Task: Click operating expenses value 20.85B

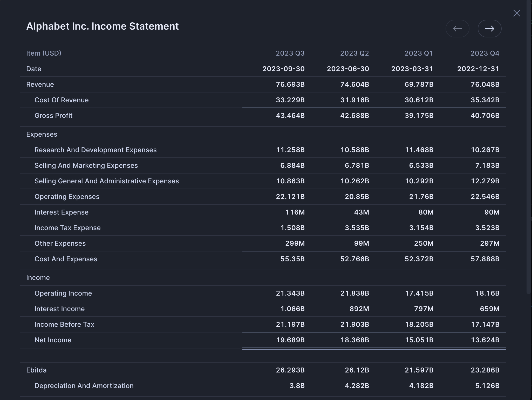Action: [357, 197]
